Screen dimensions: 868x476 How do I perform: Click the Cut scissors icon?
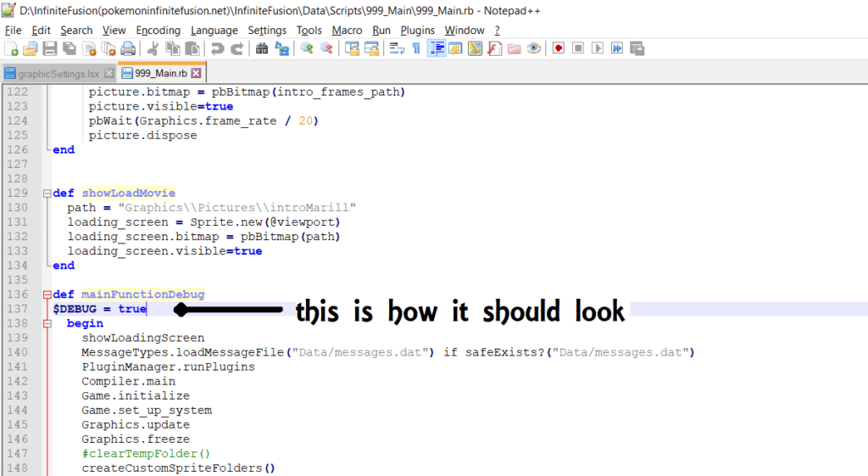(x=153, y=49)
